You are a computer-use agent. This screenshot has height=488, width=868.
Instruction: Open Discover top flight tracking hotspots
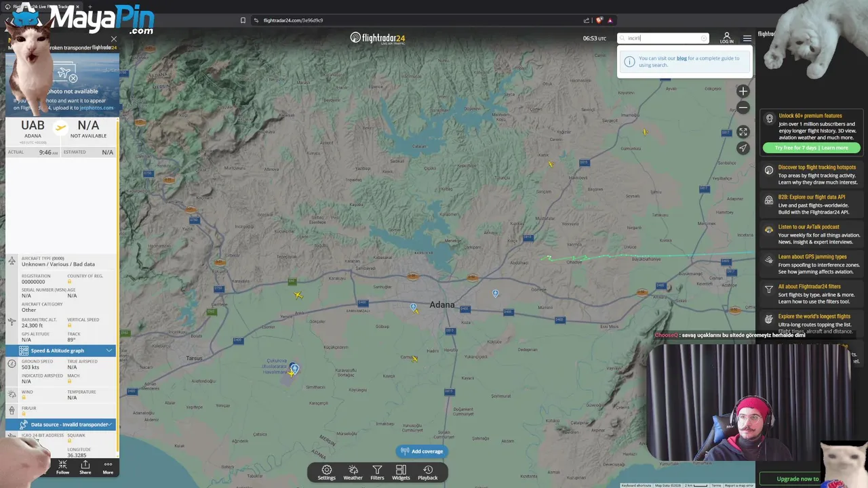pyautogui.click(x=811, y=175)
